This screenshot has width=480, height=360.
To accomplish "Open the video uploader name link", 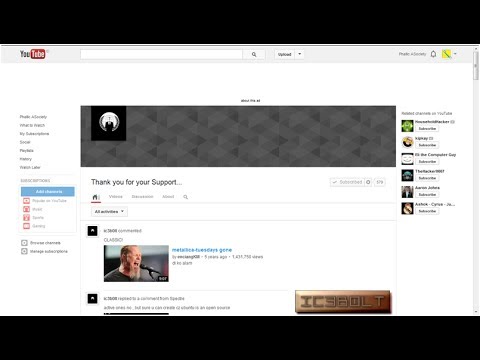I will (x=188, y=257).
